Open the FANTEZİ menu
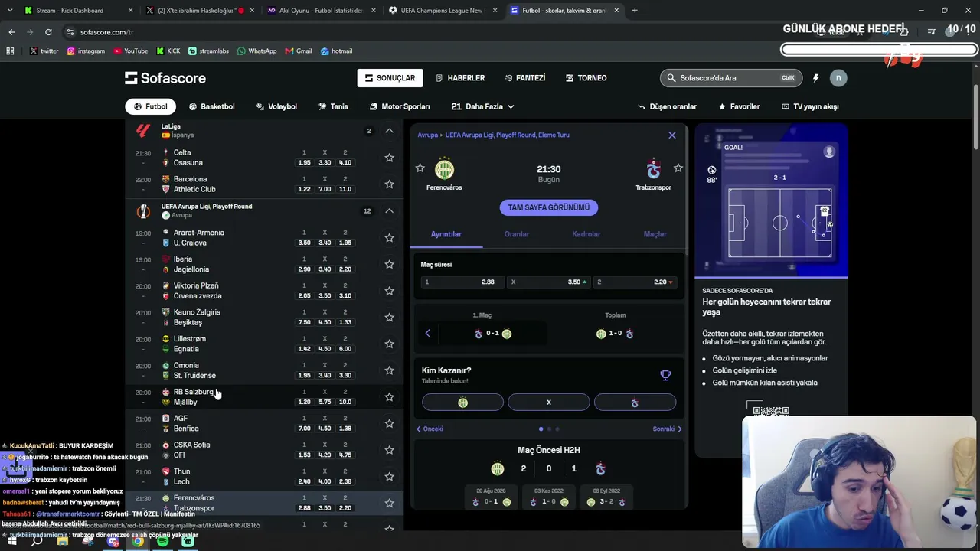Screen dimensions: 980x551 (525, 78)
